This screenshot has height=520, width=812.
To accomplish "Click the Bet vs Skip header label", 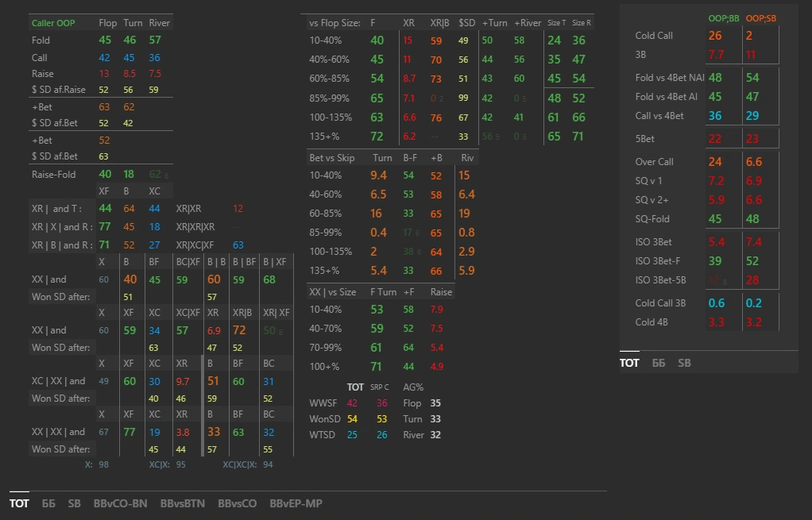I will click(x=332, y=158).
